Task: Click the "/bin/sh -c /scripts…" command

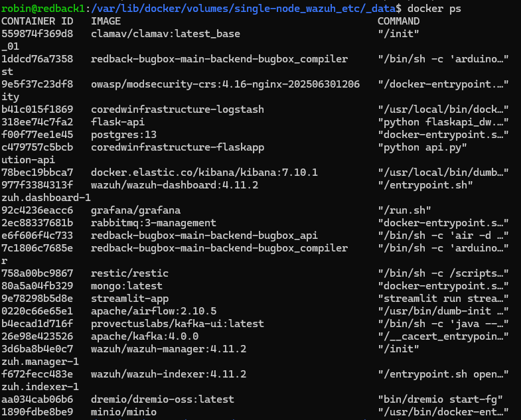Action: click(443, 274)
